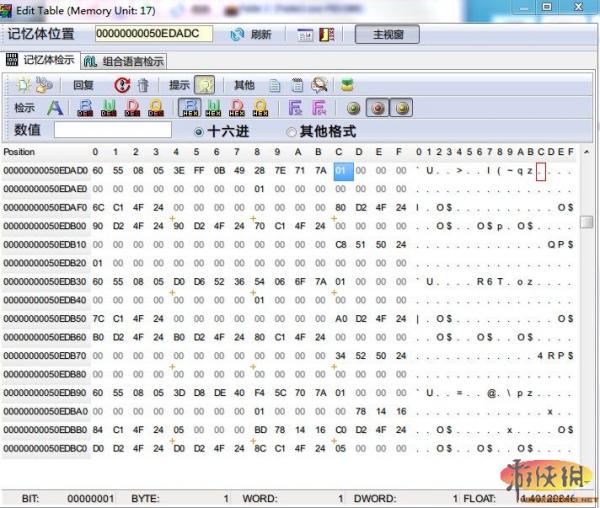The width and height of the screenshot is (600, 508).
Task: Click address row 0000000050EDB00
Action: [x=45, y=226]
